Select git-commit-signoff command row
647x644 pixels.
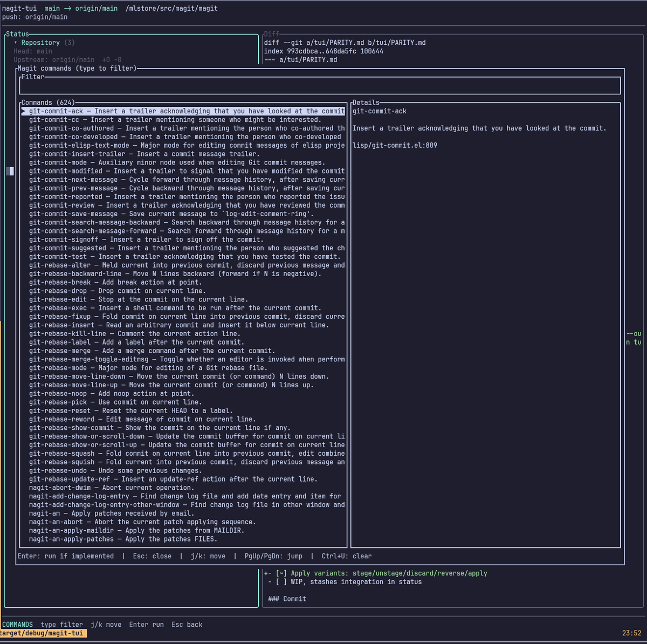pos(183,239)
